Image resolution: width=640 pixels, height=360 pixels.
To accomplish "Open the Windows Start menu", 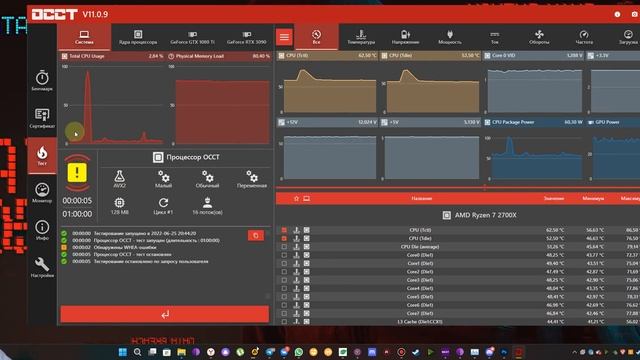I will 122,352.
